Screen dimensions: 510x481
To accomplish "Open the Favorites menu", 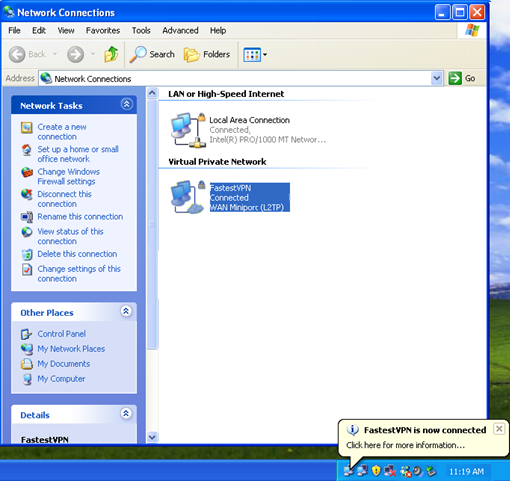I will click(103, 31).
